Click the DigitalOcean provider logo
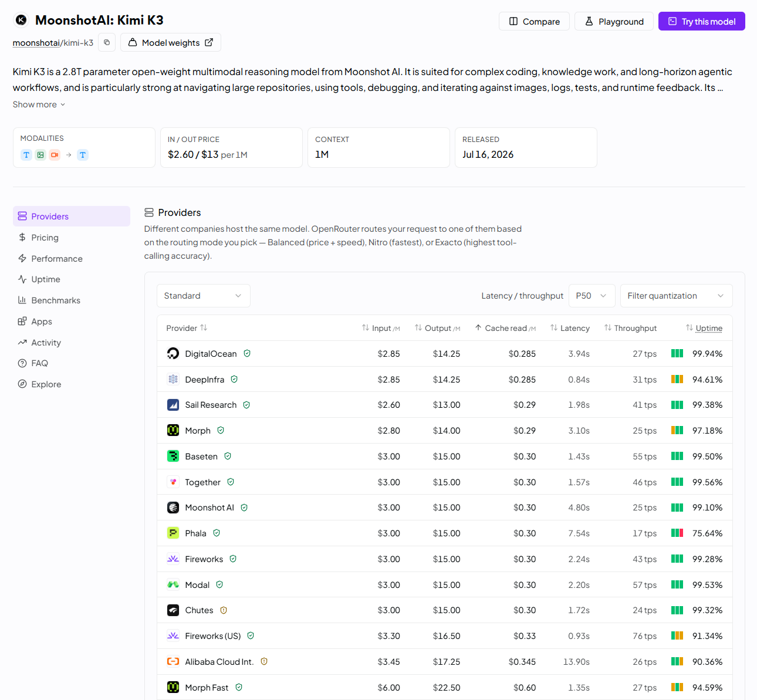 coord(173,353)
